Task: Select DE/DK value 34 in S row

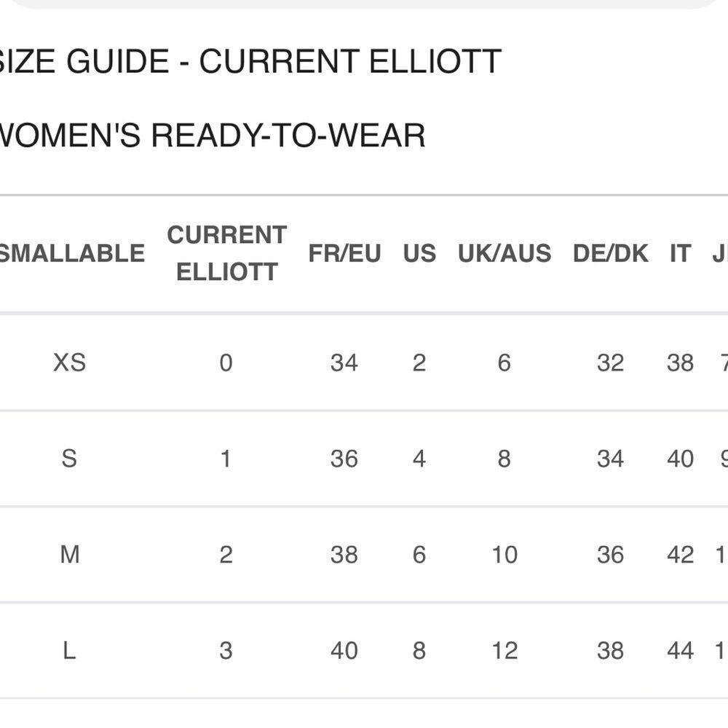Action: coord(610,459)
